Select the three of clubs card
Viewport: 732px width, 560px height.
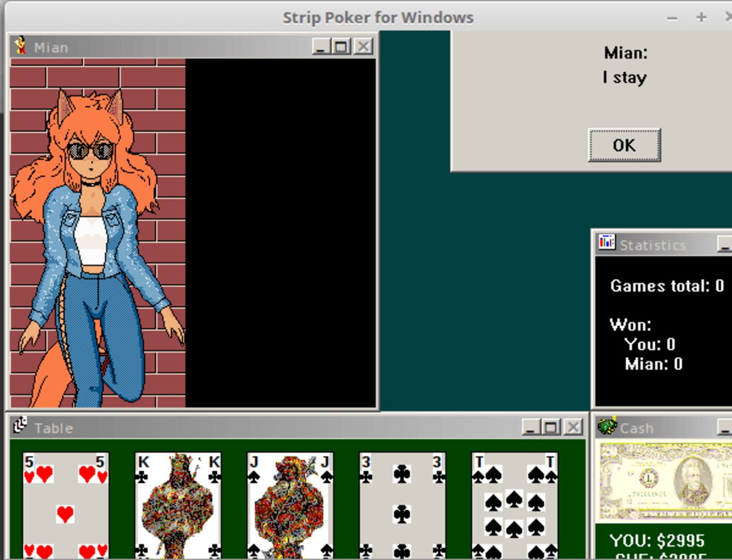402,506
